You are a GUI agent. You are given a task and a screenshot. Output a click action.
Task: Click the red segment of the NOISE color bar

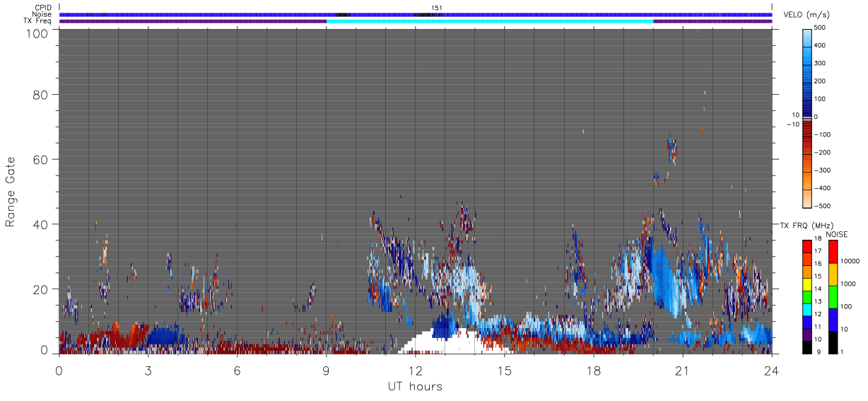tap(832, 251)
